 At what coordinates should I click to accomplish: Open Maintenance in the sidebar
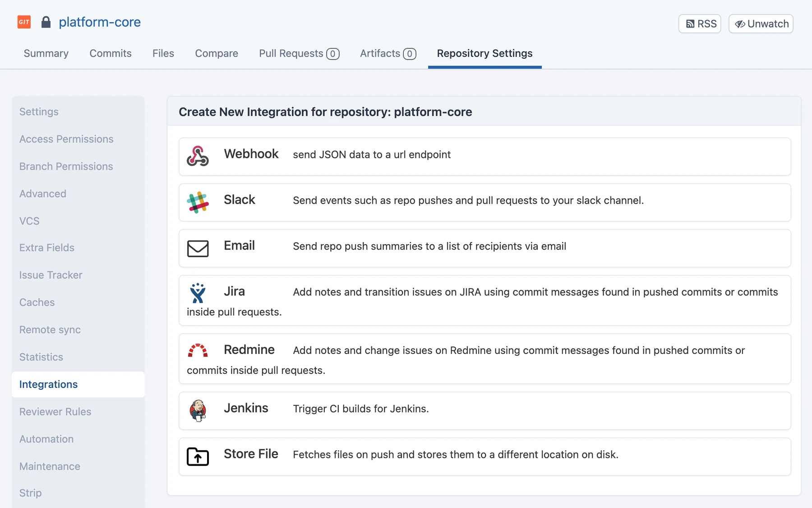click(x=78, y=466)
